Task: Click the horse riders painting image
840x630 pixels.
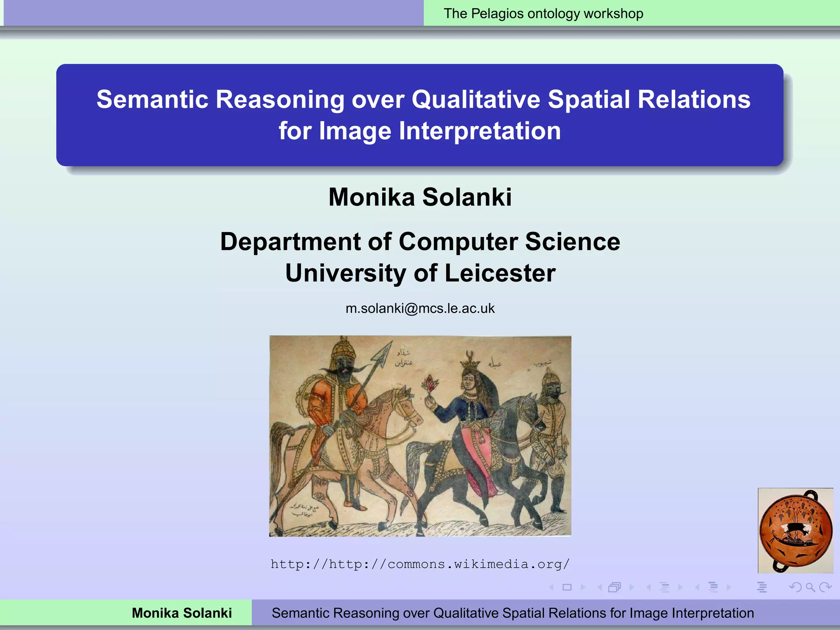Action: (x=420, y=436)
